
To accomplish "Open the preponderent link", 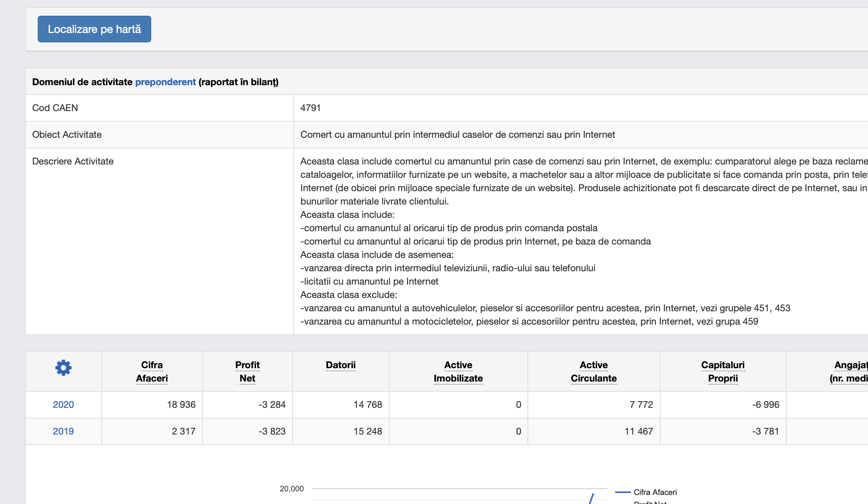I will click(x=165, y=82).
